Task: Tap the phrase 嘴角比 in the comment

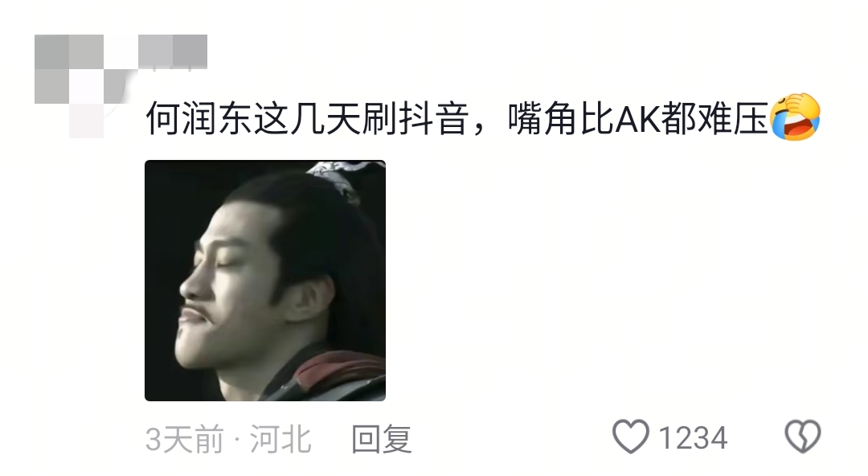Action: click(x=561, y=118)
